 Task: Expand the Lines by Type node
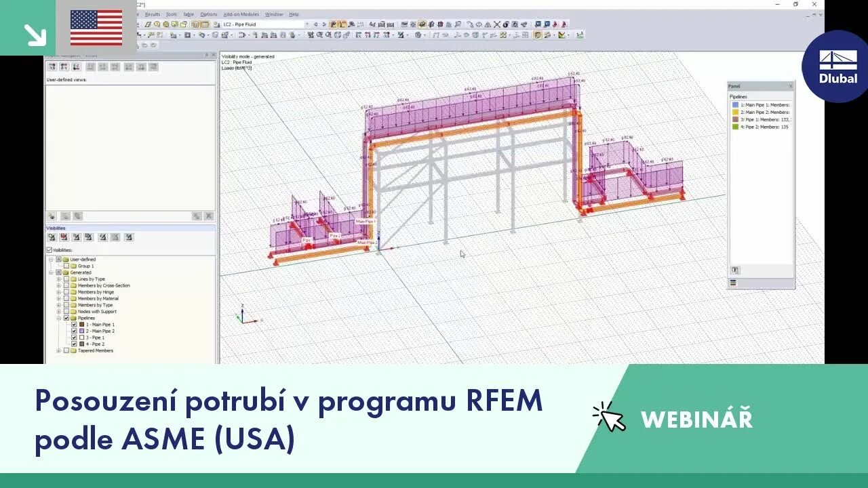59,279
